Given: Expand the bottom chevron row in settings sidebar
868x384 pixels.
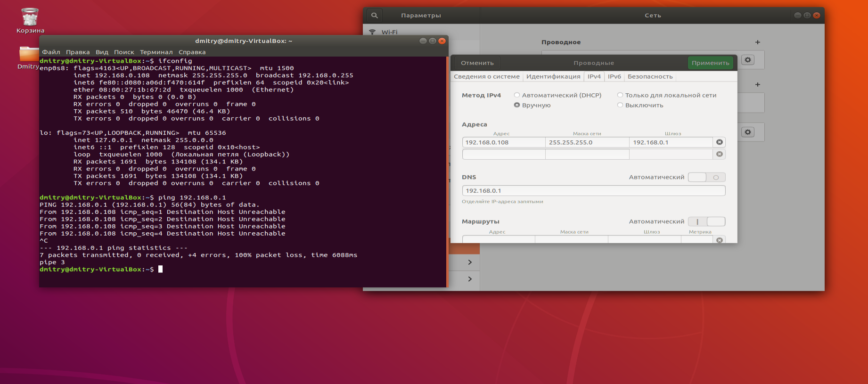Looking at the screenshot, I should tap(470, 279).
